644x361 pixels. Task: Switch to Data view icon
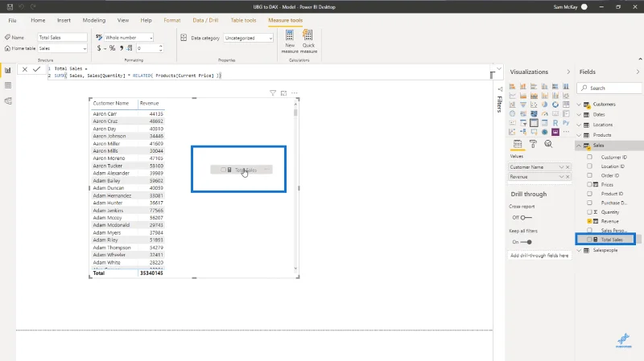point(8,85)
